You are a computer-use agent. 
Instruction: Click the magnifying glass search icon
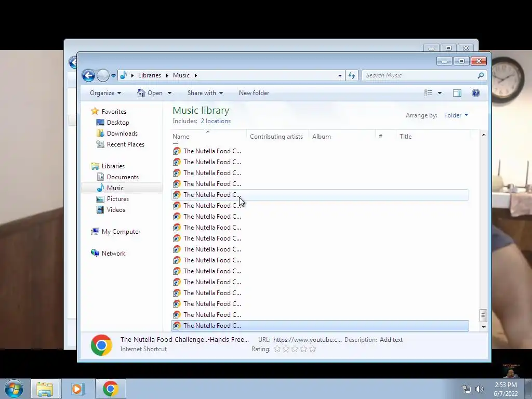click(x=481, y=75)
